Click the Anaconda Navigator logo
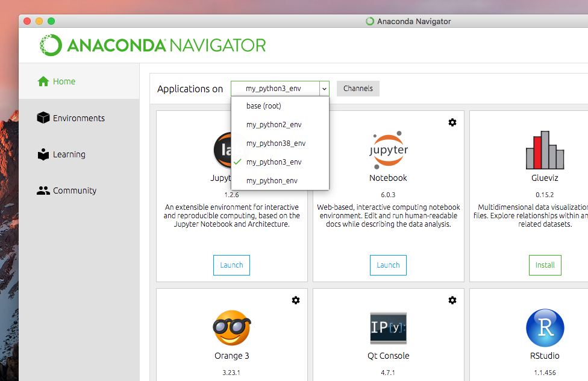Image resolution: width=588 pixels, height=381 pixels. click(x=153, y=45)
